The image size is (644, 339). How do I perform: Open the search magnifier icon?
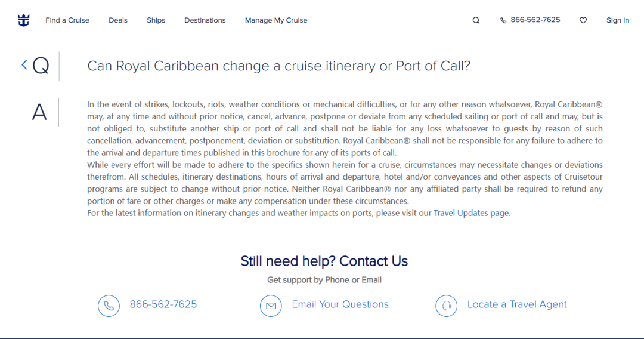click(x=476, y=20)
